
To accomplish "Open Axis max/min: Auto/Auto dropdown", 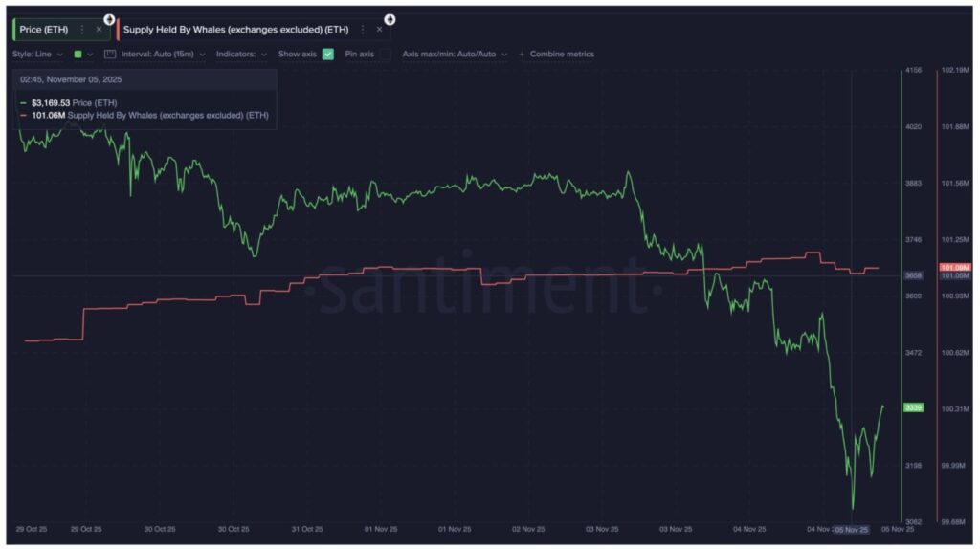I will (x=455, y=54).
